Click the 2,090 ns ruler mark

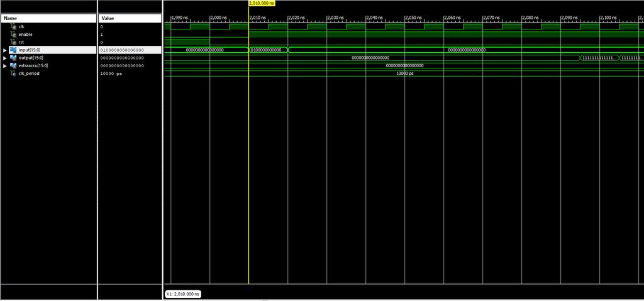(x=570, y=18)
